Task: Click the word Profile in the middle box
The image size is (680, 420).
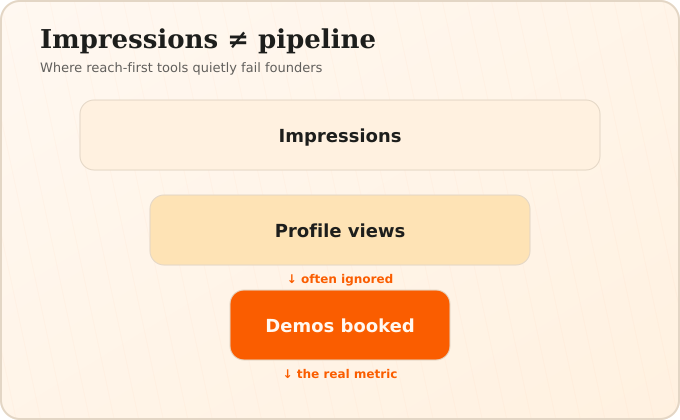Action: 309,230
